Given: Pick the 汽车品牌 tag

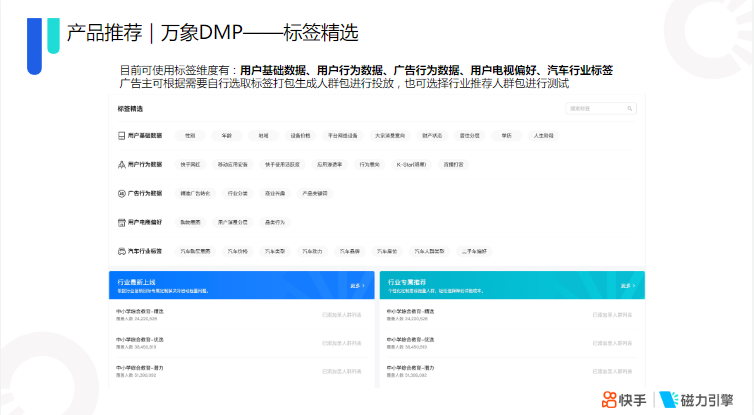Looking at the screenshot, I should pos(350,252).
